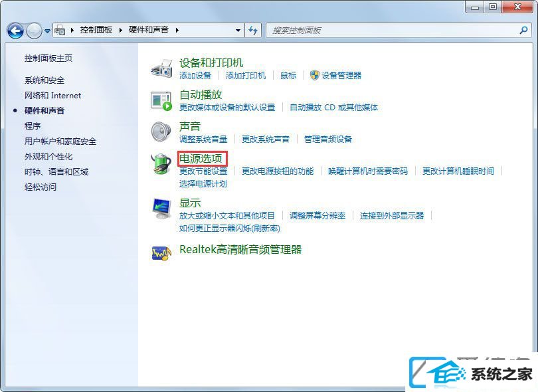Open 时钟、语言和区域 in sidebar
The width and height of the screenshot is (538, 392).
pyautogui.click(x=56, y=171)
